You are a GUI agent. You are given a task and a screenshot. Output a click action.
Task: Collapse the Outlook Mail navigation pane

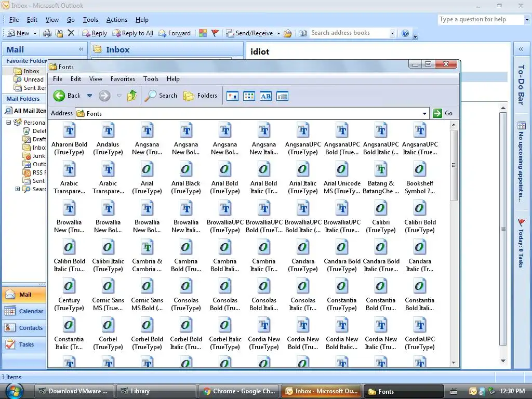click(x=81, y=49)
